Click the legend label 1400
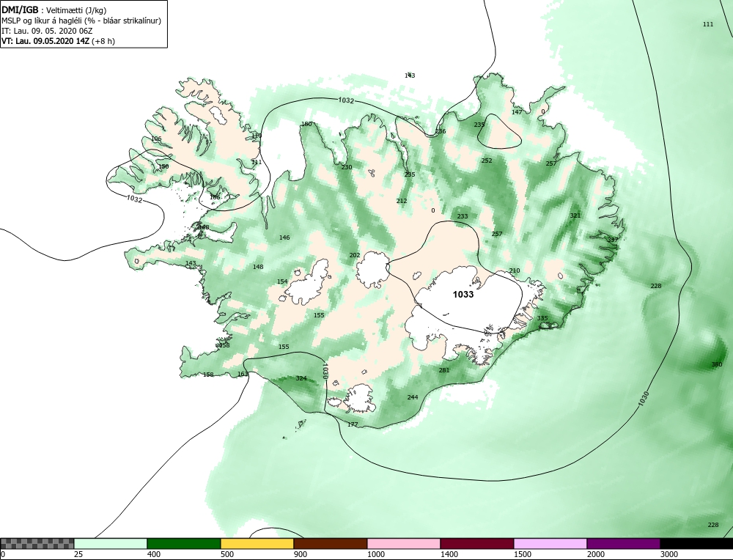 pos(449,554)
